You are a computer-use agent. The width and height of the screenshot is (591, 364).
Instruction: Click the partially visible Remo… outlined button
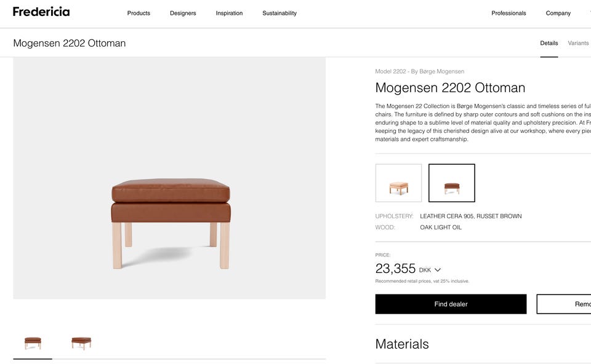coord(564,304)
